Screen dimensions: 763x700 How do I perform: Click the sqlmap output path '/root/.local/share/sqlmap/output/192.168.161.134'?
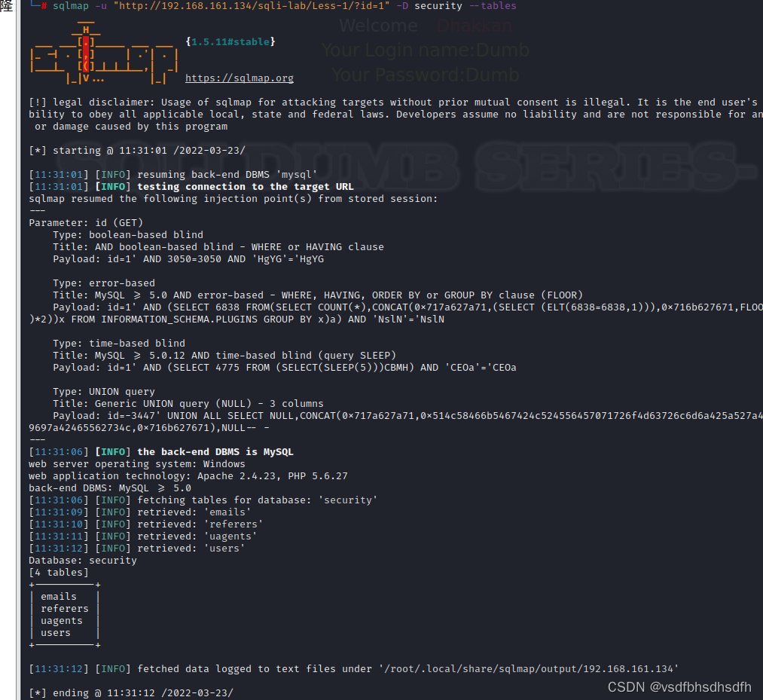529,669
